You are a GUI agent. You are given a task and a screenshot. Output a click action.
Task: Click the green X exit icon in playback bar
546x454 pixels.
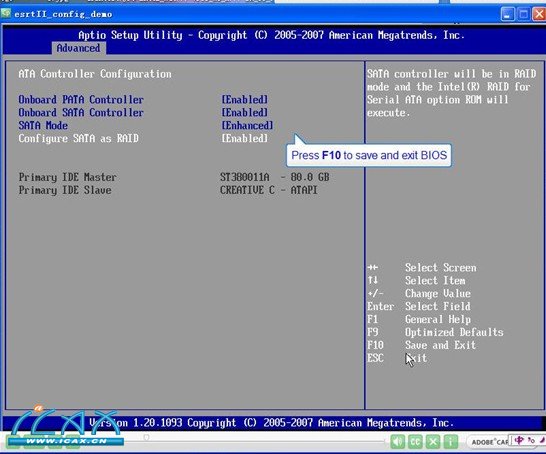pos(432,442)
